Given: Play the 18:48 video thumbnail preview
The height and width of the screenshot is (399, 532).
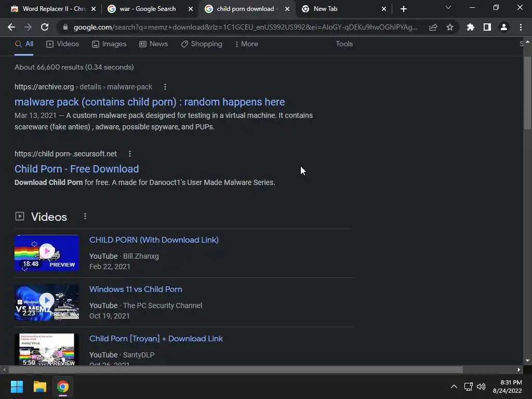Looking at the screenshot, I should pyautogui.click(x=47, y=253).
